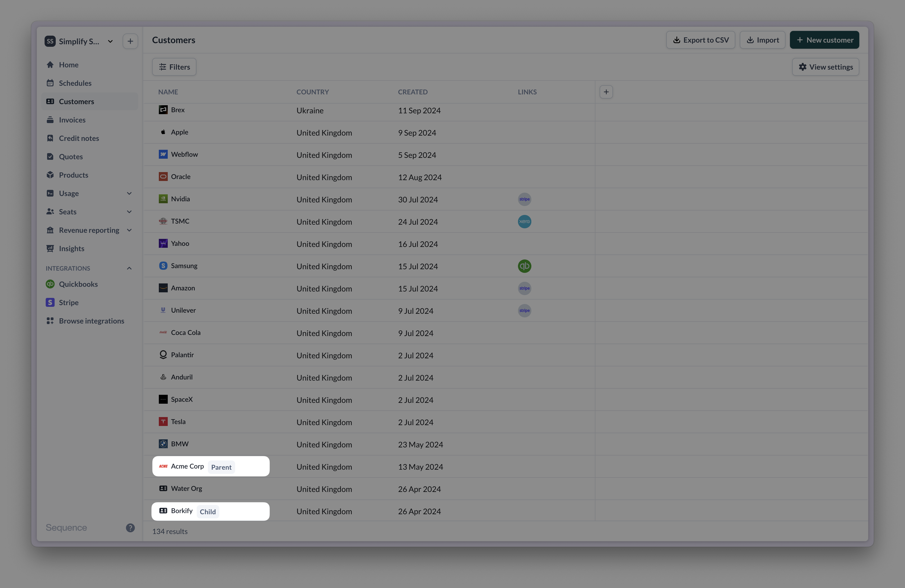Sort by the CREATED column header
This screenshot has width=905, height=588.
[413, 92]
